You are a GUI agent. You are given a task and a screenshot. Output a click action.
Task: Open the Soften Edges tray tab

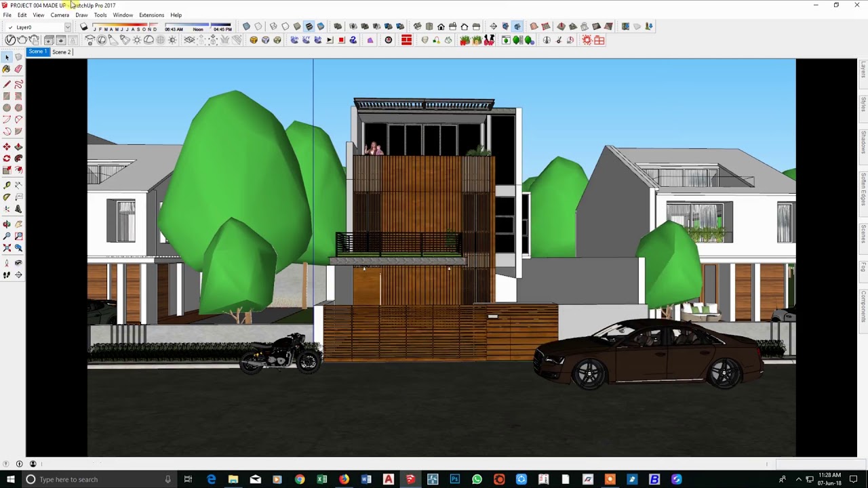(x=863, y=188)
